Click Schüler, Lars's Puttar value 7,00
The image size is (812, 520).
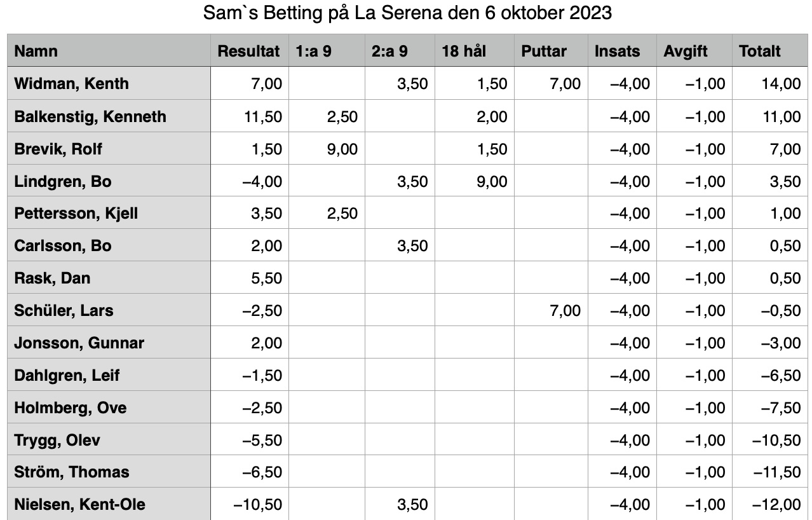click(x=550, y=310)
